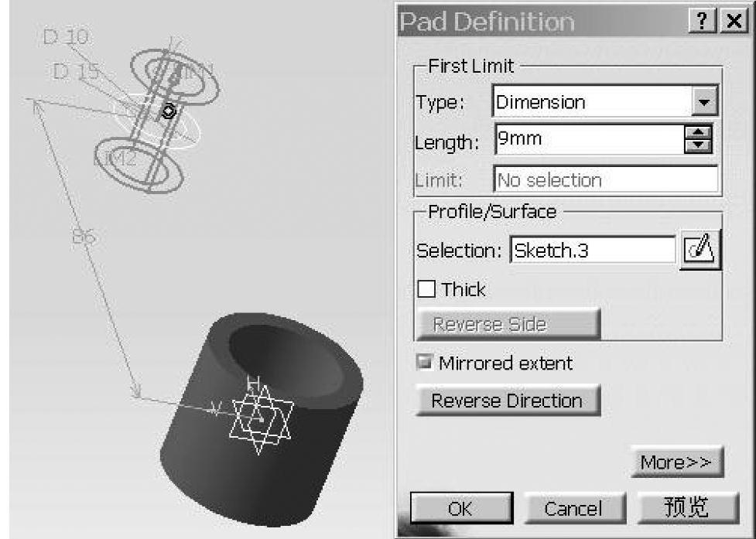This screenshot has width=756, height=539.
Task: Cancel the Pad Definition dialog
Action: [575, 508]
